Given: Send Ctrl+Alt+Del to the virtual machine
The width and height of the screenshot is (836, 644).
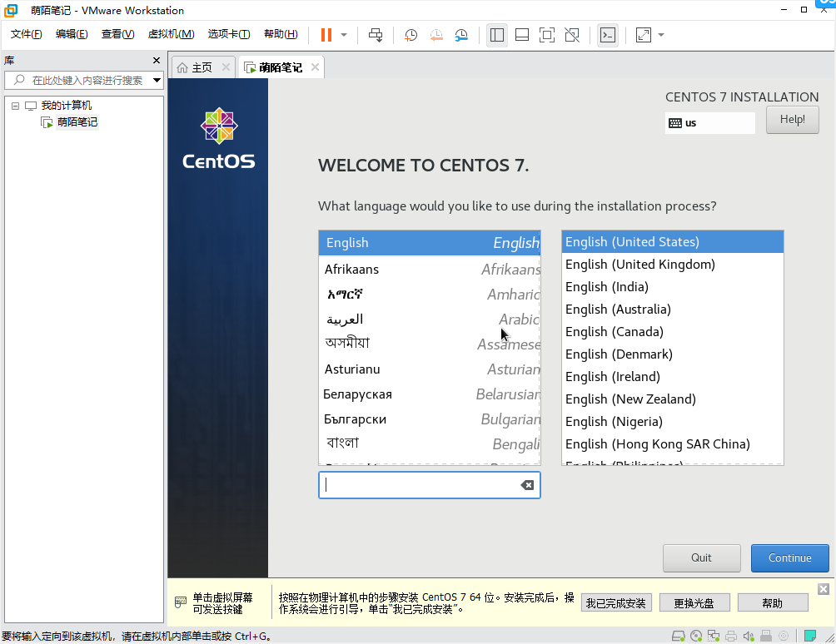Looking at the screenshot, I should click(x=376, y=35).
